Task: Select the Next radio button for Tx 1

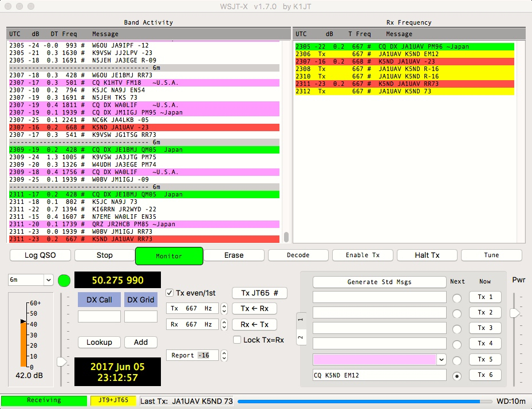Action: pos(457,298)
